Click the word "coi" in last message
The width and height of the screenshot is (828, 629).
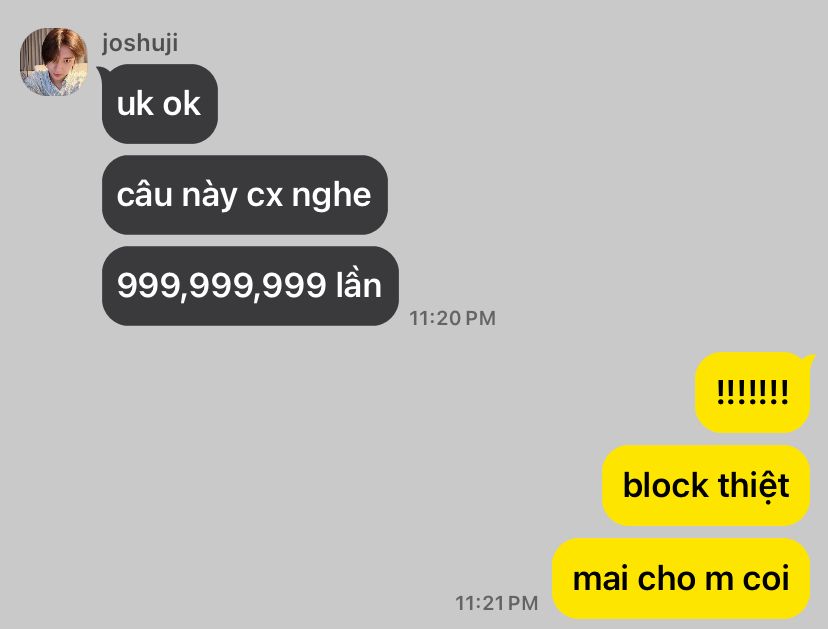[x=766, y=578]
